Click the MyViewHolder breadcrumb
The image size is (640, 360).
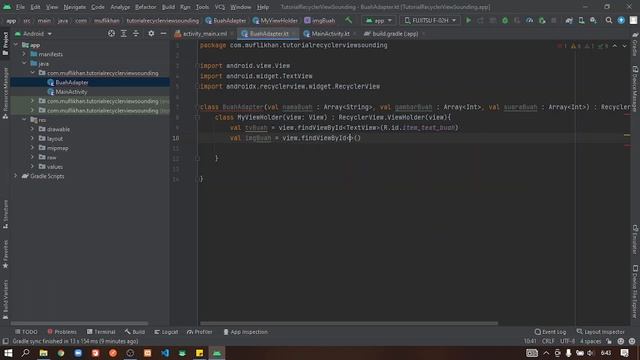(275, 20)
